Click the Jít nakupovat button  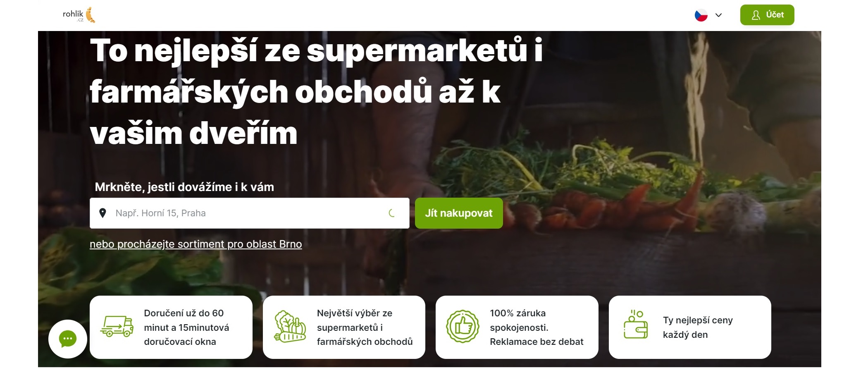tap(459, 213)
